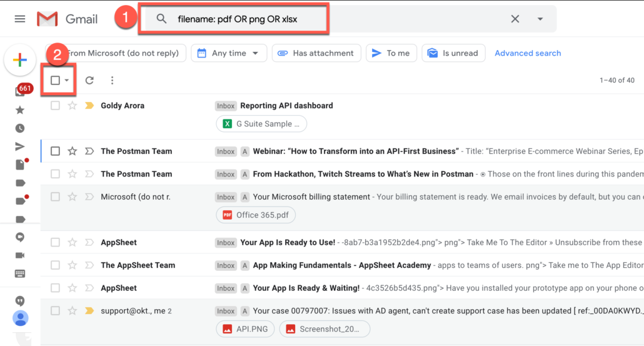
Task: Click the user avatar in sidebar
Action: click(20, 318)
